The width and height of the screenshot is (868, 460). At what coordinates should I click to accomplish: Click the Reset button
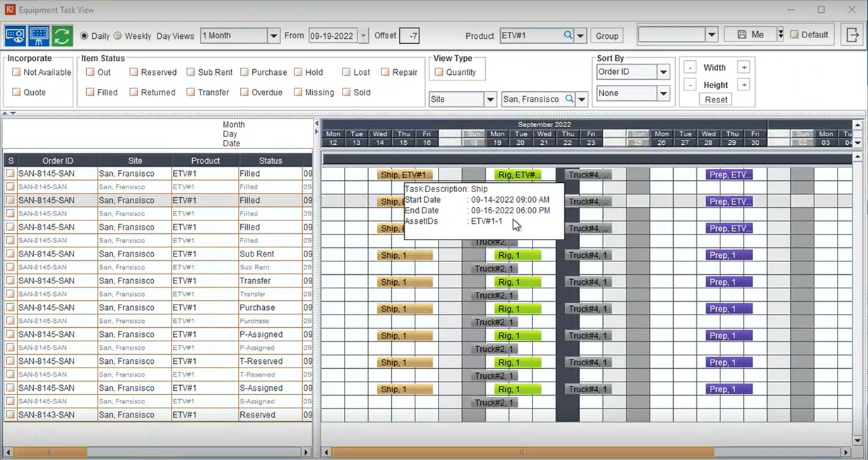tap(715, 100)
